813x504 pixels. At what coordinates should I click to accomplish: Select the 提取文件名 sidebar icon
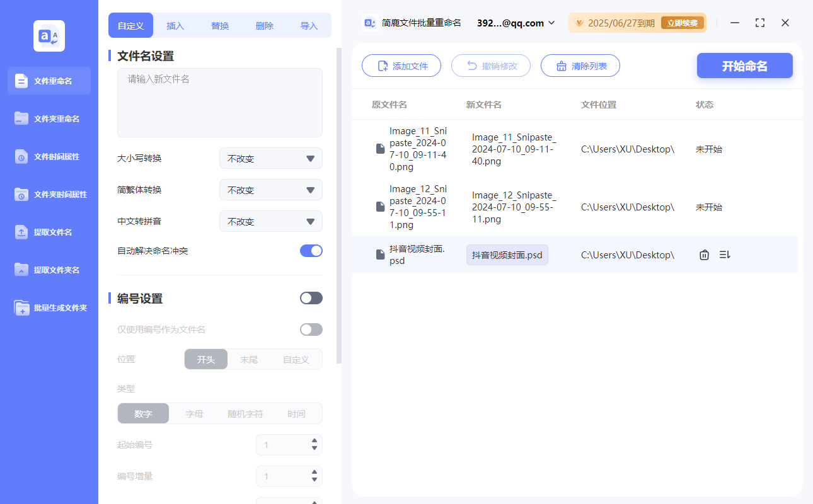[49, 232]
